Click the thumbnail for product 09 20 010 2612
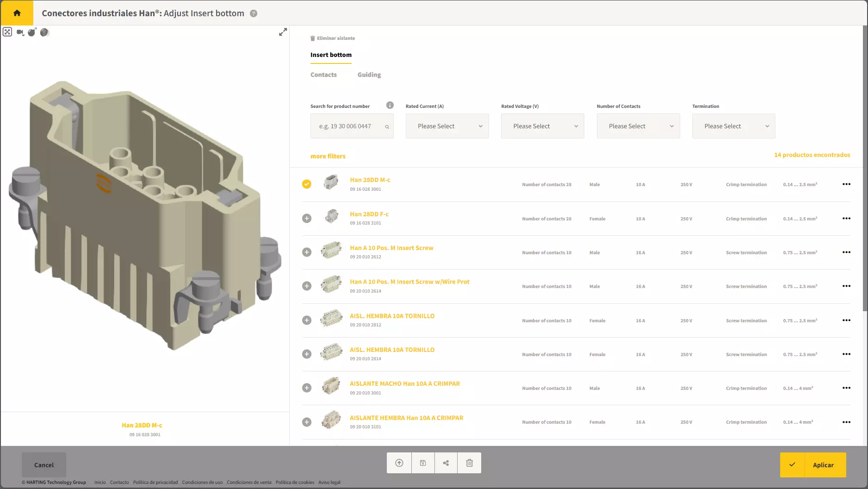Image resolution: width=868 pixels, height=489 pixels. point(331,250)
